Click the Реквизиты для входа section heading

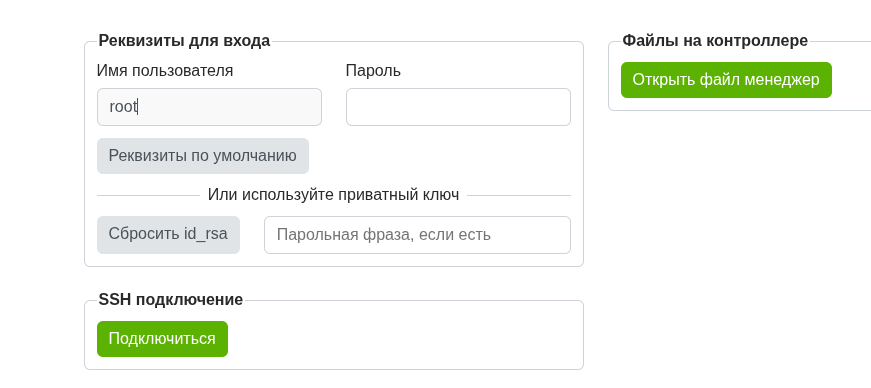[184, 41]
